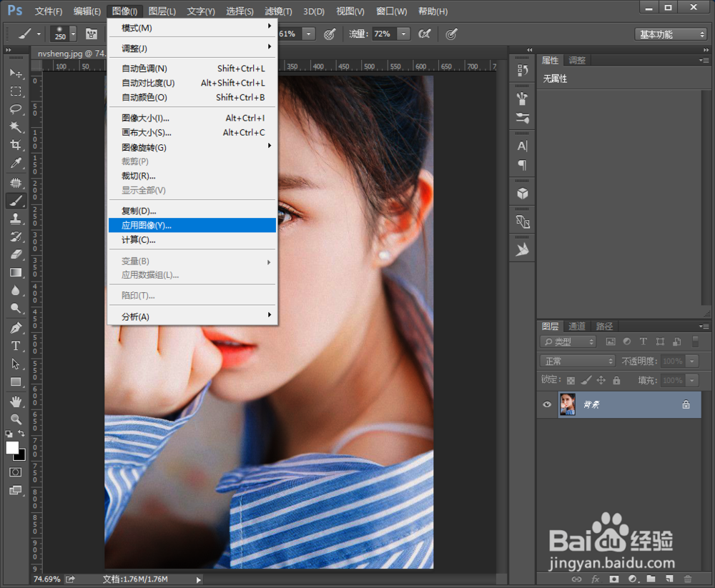
Task: Click the zoom level 74.69% field
Action: click(x=47, y=579)
